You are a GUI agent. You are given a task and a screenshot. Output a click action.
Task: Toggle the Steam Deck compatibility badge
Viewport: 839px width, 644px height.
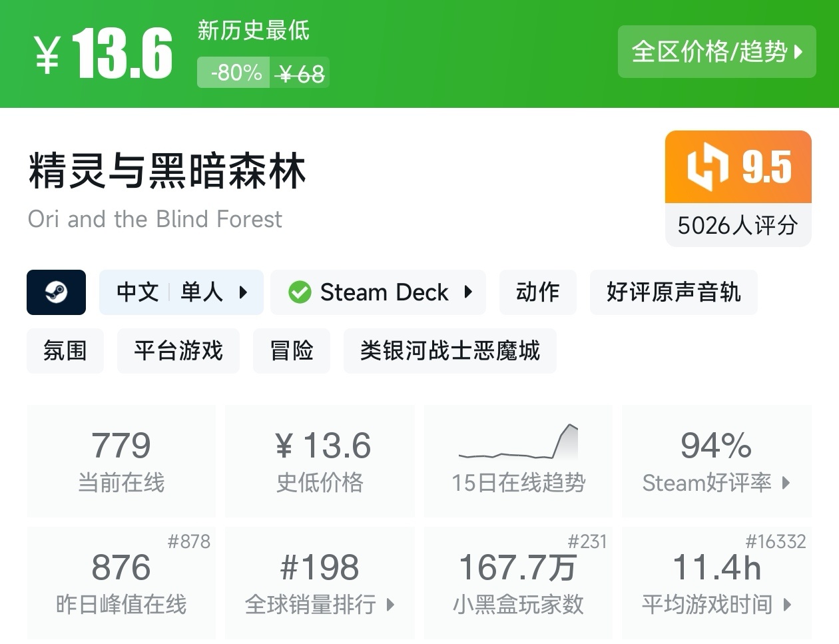coord(378,292)
